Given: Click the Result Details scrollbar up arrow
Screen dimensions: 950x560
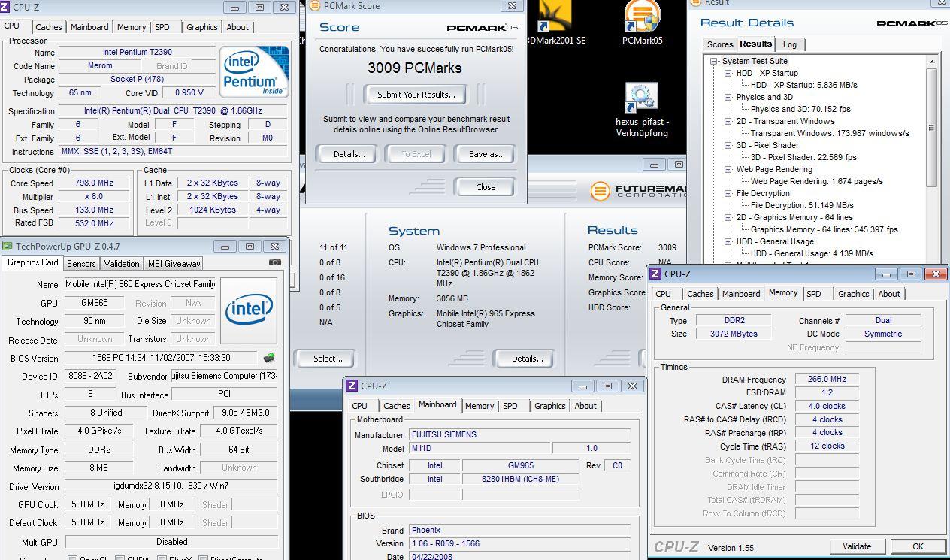Looking at the screenshot, I should pos(932,62).
